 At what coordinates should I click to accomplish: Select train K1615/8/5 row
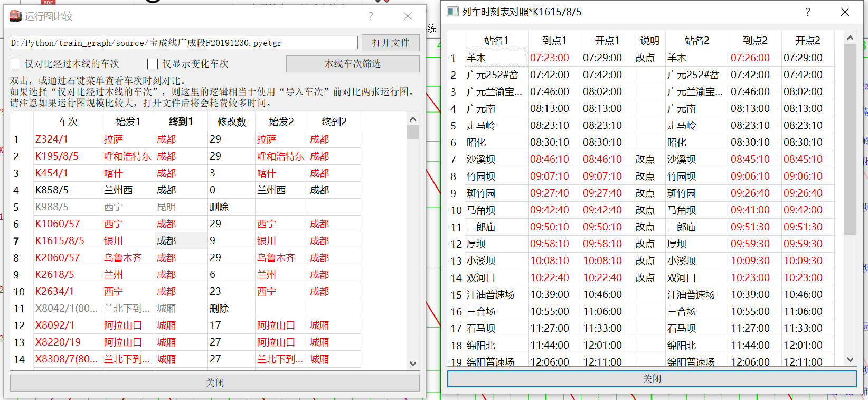pos(185,241)
